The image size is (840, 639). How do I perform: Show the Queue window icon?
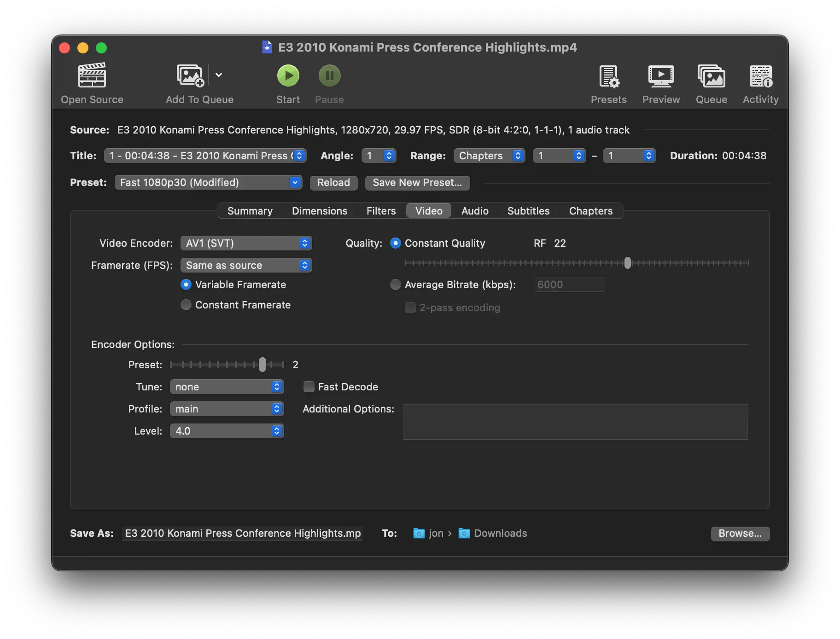coord(712,76)
